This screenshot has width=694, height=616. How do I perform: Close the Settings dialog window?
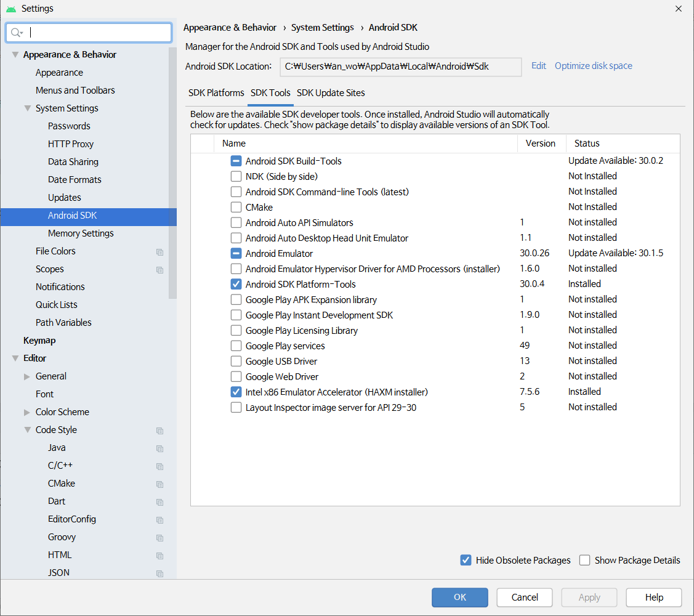tap(679, 9)
